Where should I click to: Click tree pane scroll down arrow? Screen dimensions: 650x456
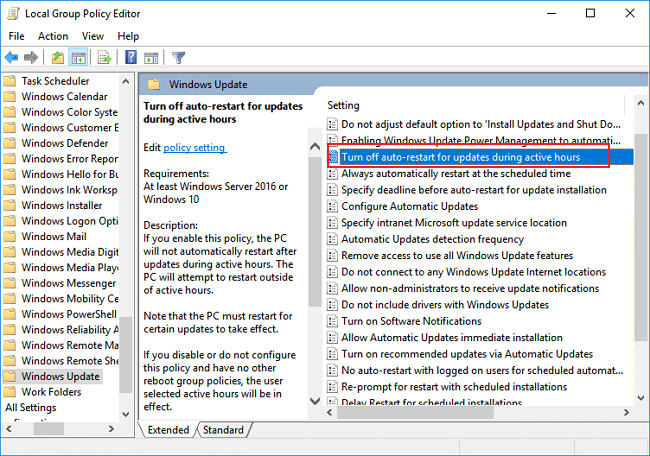(126, 414)
